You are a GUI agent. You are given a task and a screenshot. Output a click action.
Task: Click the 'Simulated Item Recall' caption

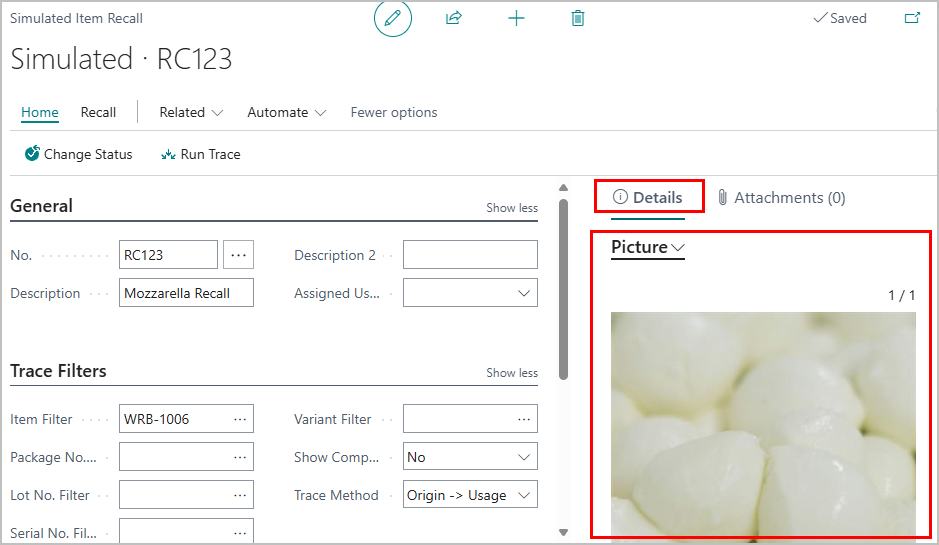76,19
